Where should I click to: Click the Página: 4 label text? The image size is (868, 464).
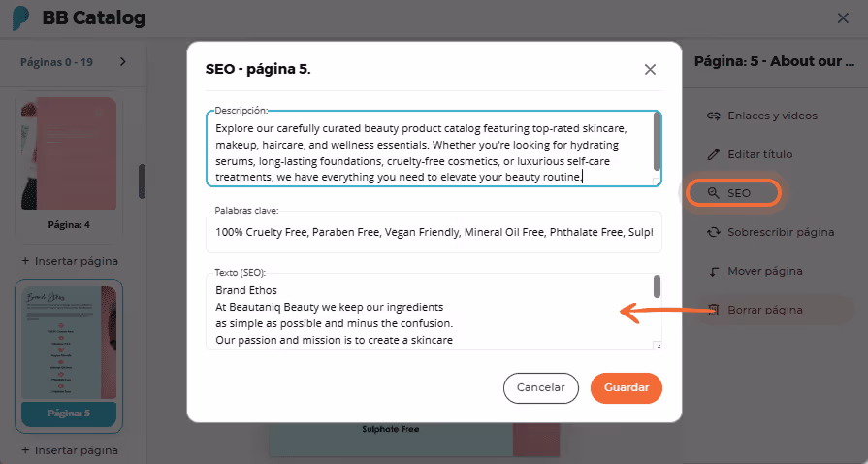pyautogui.click(x=69, y=225)
